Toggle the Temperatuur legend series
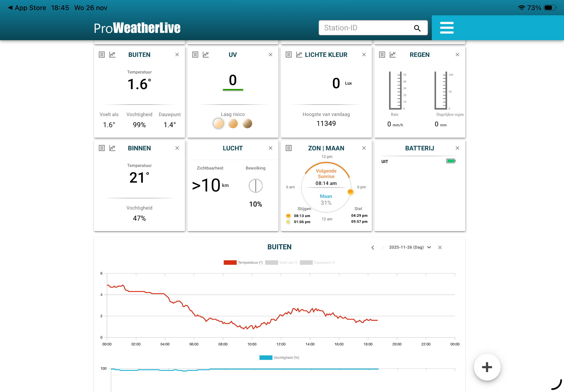This screenshot has height=392, width=564. tap(243, 262)
